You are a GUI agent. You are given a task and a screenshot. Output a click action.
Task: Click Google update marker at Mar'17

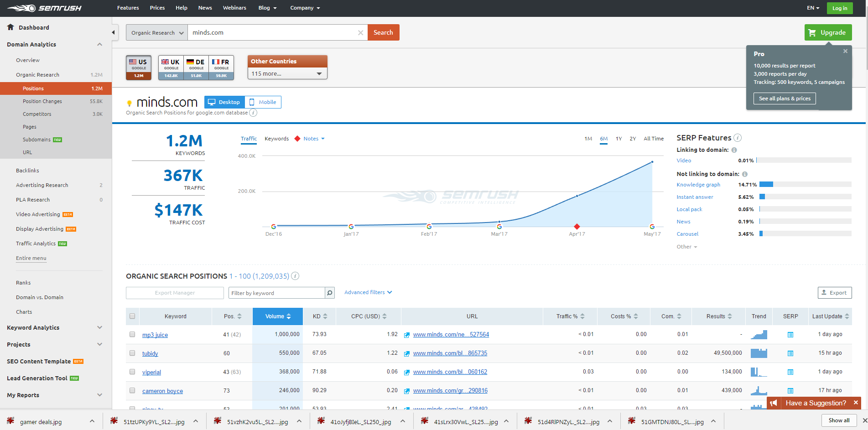(499, 227)
